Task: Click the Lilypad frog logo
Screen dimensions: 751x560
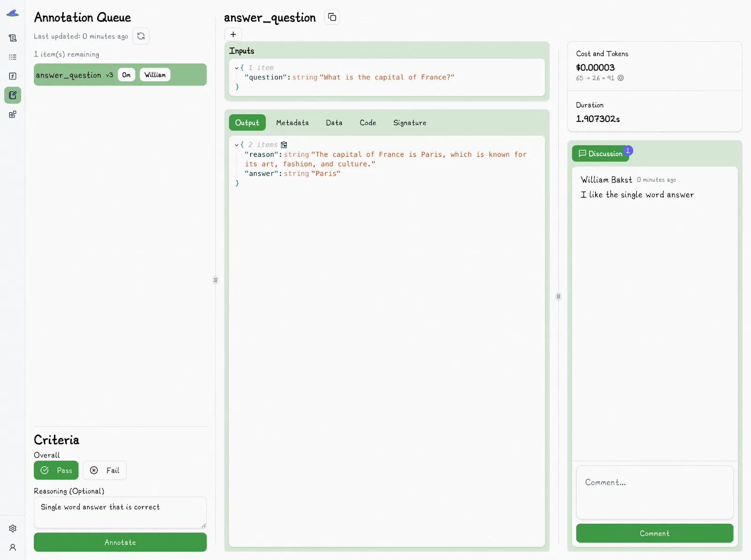Action: click(x=13, y=13)
